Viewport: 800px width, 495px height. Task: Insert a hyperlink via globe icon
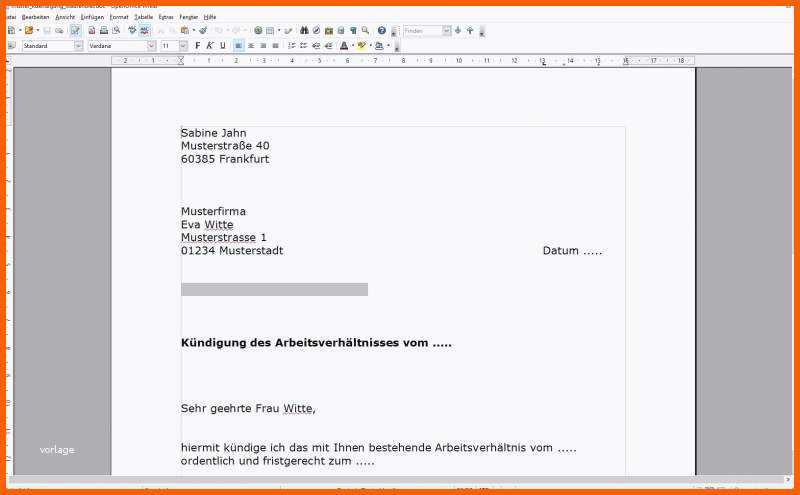click(x=258, y=31)
